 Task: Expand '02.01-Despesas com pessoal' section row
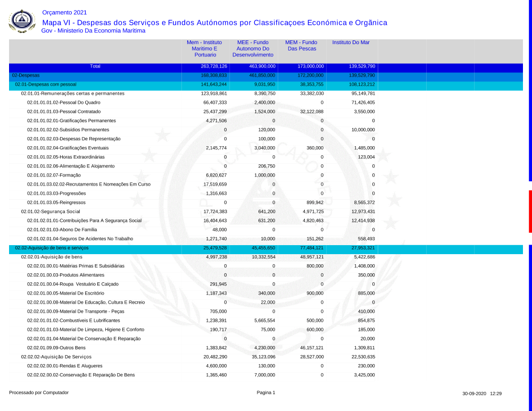[x=46, y=85]
